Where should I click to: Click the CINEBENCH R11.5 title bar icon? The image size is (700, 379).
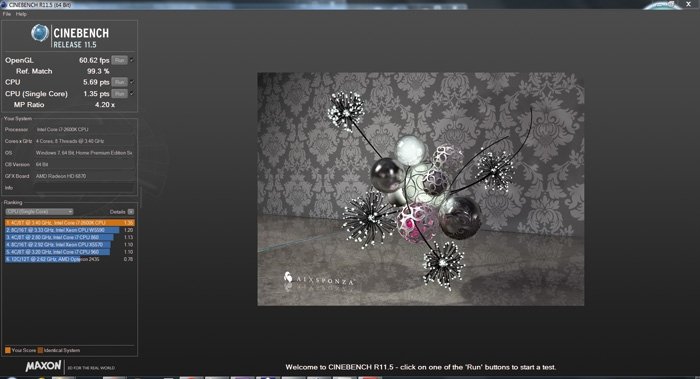coord(4,4)
